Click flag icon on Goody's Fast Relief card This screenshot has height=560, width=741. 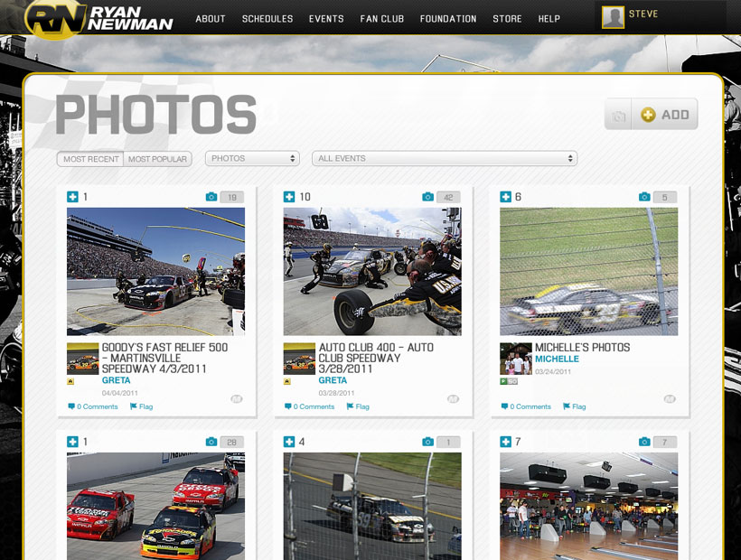pyautogui.click(x=133, y=406)
